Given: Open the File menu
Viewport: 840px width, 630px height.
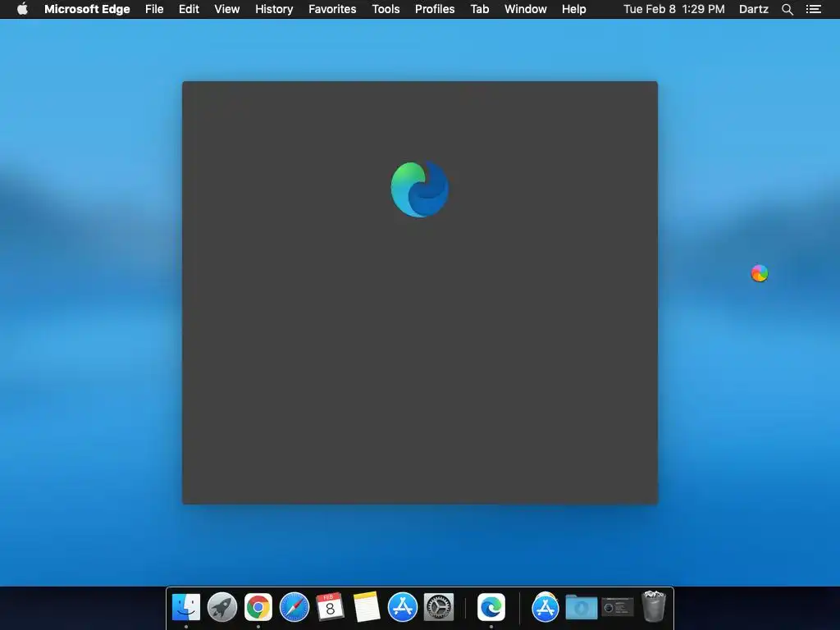Looking at the screenshot, I should click(x=154, y=9).
